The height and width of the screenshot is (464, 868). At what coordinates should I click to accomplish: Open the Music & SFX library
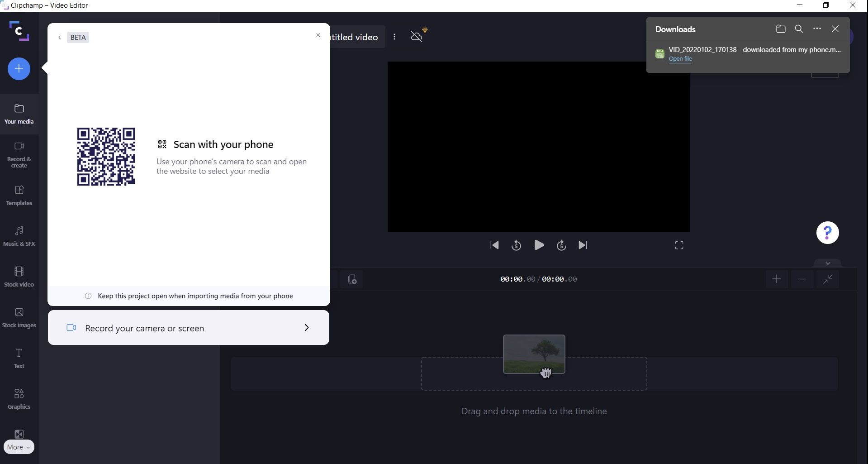point(19,235)
